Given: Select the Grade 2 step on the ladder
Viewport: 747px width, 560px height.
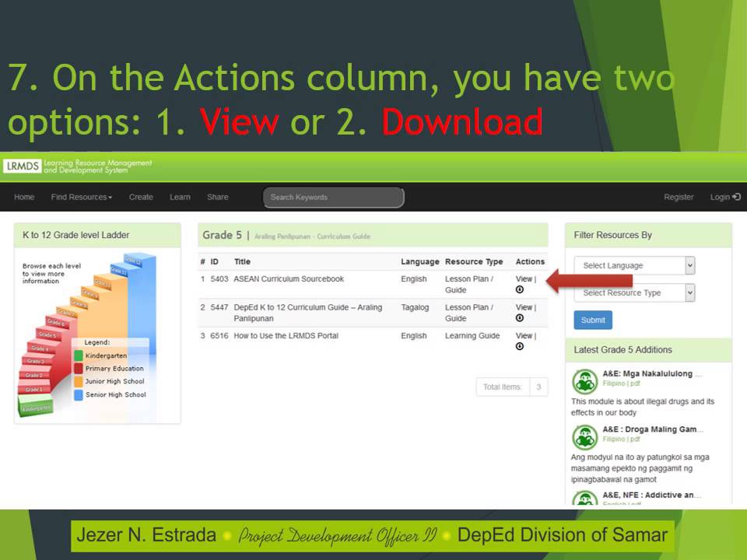Looking at the screenshot, I should click(x=33, y=375).
